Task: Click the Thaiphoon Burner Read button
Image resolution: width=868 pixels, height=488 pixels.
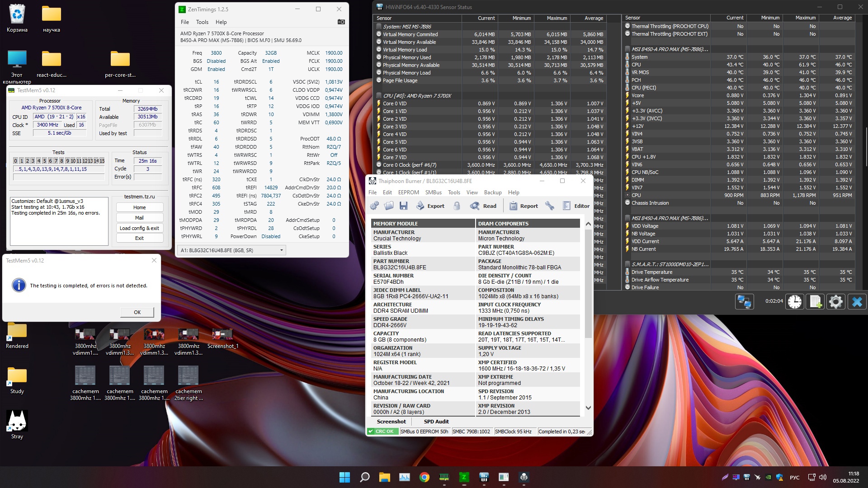Action: tap(483, 206)
